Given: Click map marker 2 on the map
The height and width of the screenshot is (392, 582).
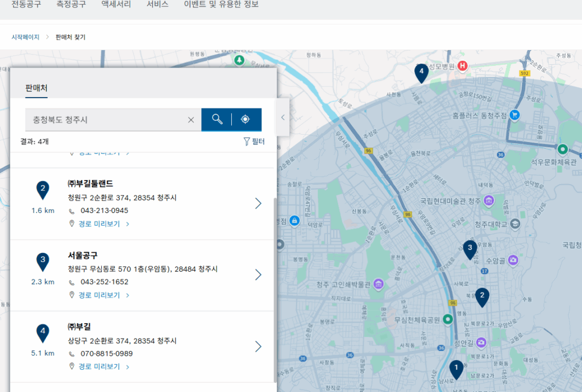Looking at the screenshot, I should pyautogui.click(x=482, y=297).
